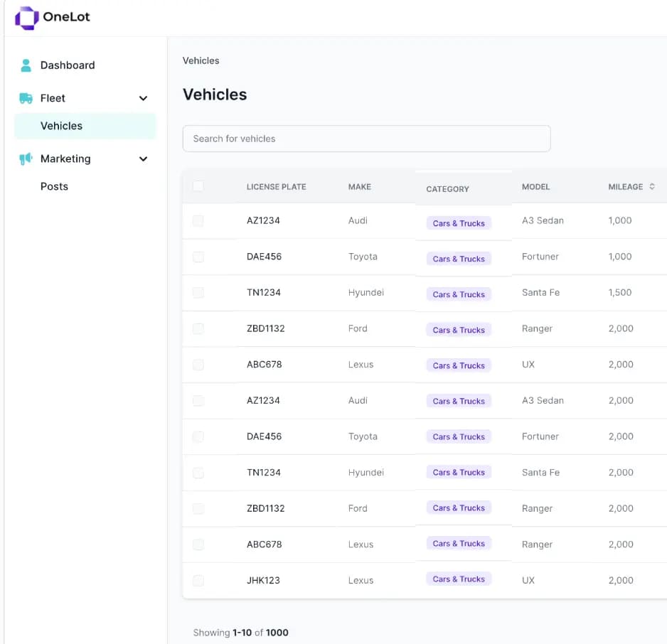
Task: Click the Cars & Trucks badge on DAE456 row
Action: click(x=459, y=258)
